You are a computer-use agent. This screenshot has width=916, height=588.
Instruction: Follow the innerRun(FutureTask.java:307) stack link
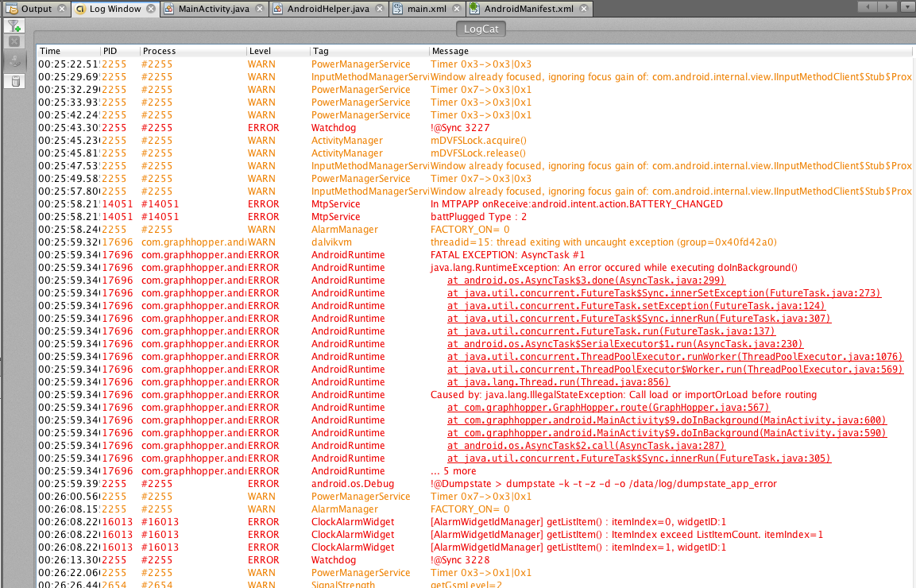(x=639, y=319)
